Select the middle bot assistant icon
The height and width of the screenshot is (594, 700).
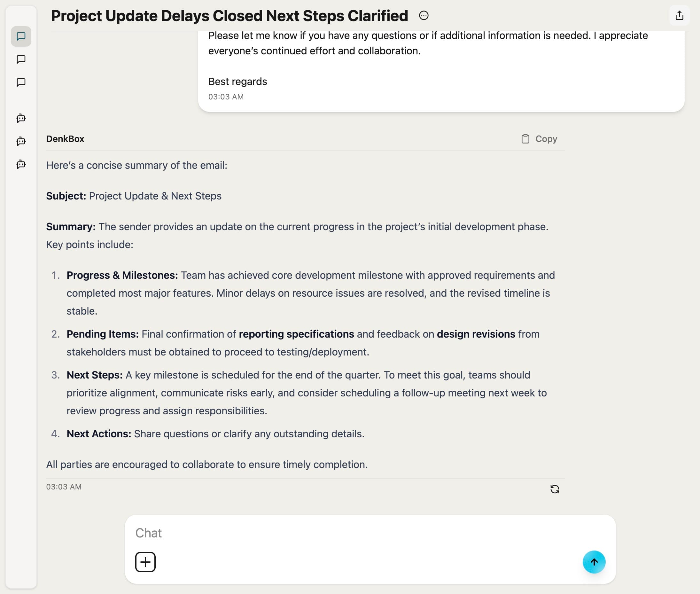[21, 141]
